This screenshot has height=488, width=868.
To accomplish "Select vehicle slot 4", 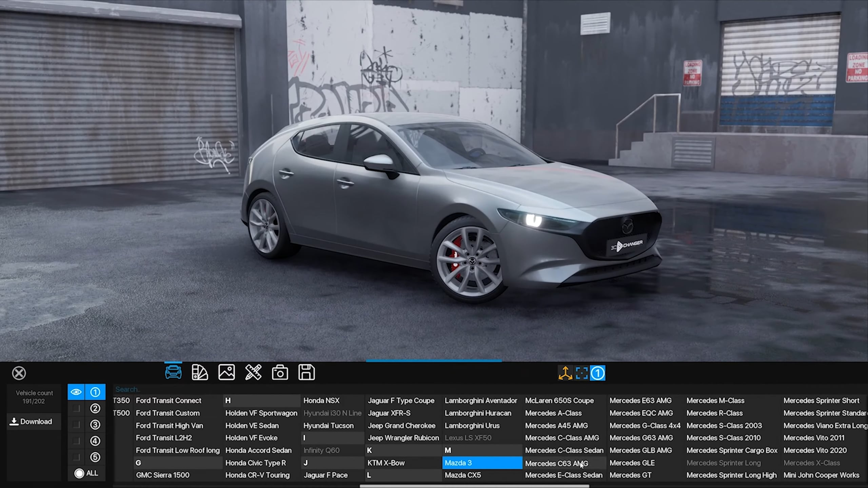I will click(95, 441).
